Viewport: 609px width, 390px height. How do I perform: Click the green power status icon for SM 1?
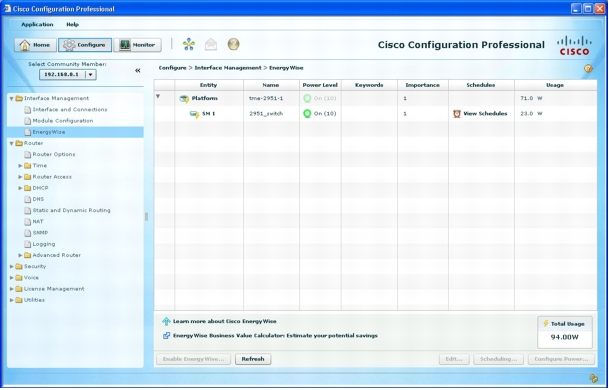[307, 114]
